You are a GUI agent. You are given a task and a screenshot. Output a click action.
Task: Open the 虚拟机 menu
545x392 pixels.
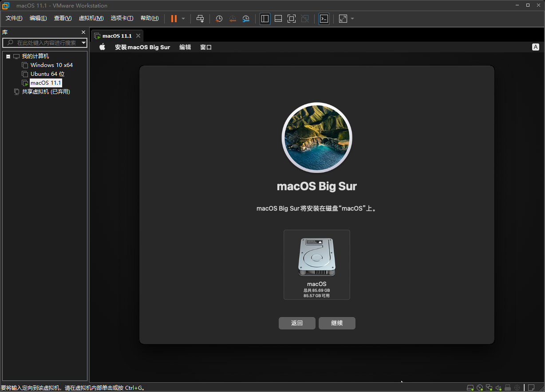tap(91, 18)
